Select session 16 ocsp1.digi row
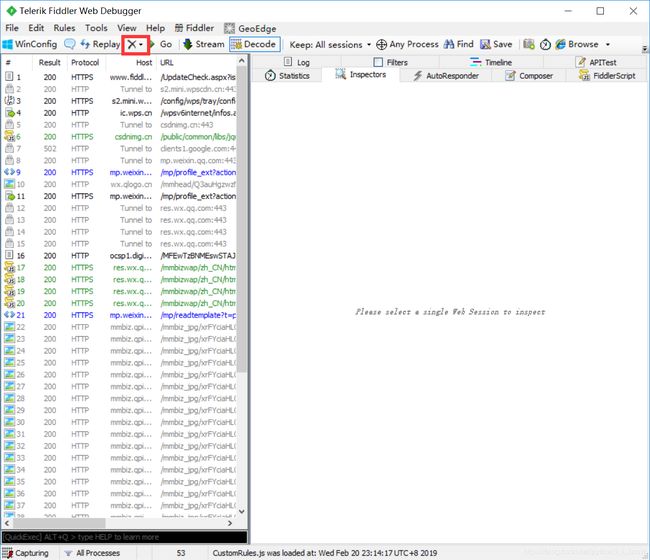Screen dimensions: 650x560 pos(120,256)
